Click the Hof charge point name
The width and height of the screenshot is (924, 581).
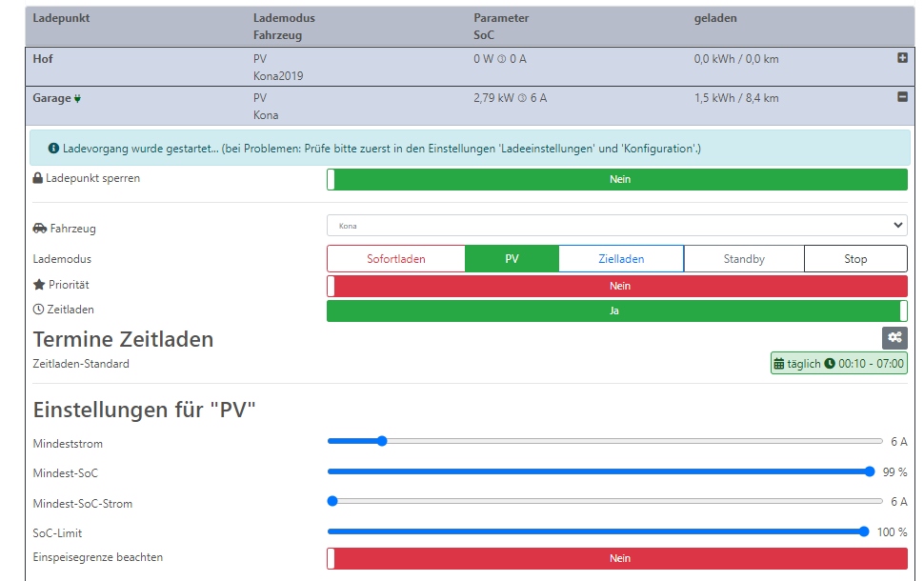pyautogui.click(x=43, y=59)
